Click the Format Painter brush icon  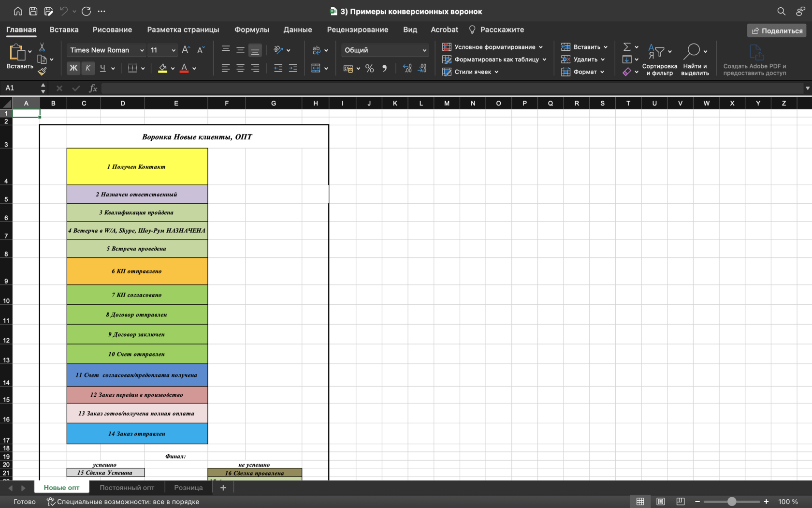pos(42,72)
